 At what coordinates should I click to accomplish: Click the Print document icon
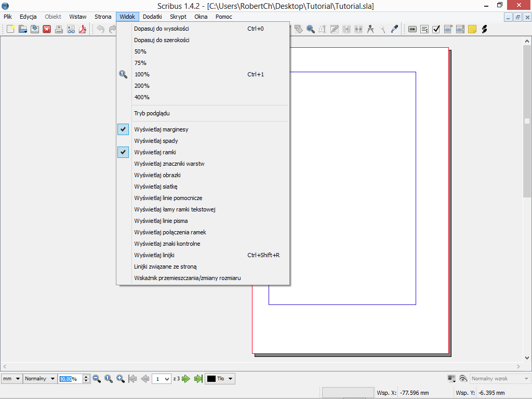[x=59, y=29]
